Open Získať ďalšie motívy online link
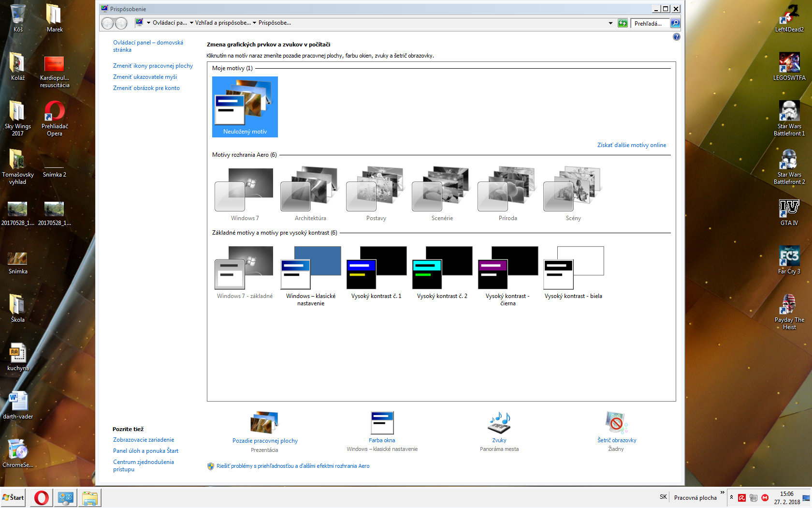Screen dimensions: 812x508 pos(632,145)
